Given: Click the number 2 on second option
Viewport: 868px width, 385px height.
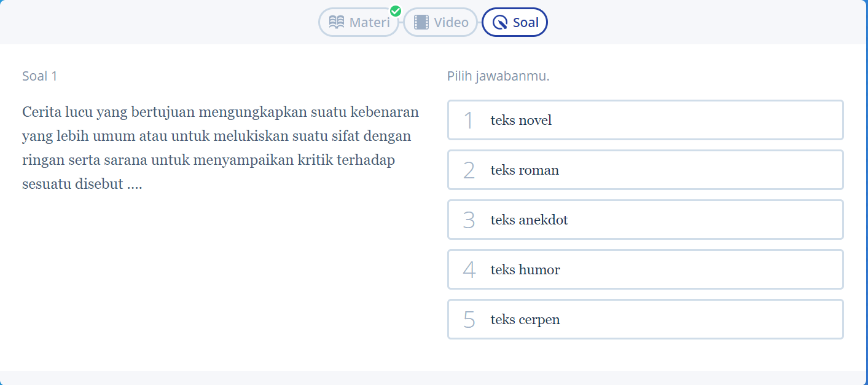Looking at the screenshot, I should (469, 170).
